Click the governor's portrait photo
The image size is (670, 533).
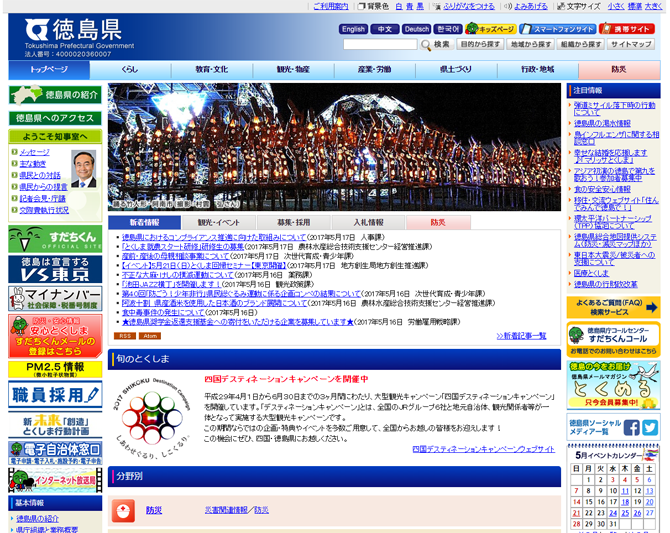(x=84, y=169)
